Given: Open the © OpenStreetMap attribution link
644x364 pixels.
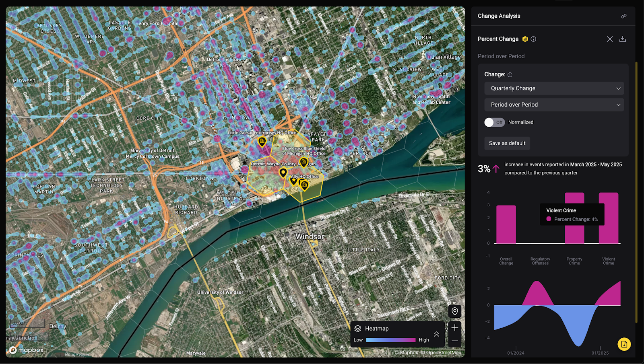Looking at the screenshot, I should click(x=441, y=353).
